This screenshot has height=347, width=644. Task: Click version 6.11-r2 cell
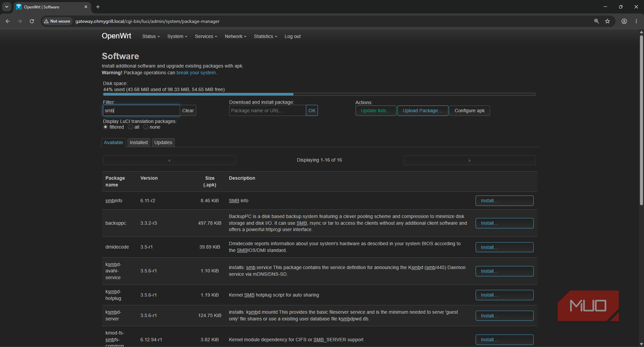tap(148, 201)
